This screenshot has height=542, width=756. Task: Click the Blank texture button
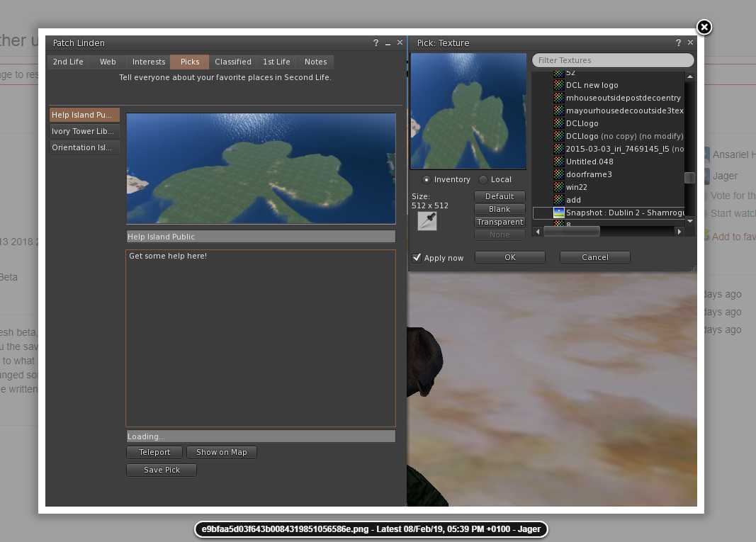(500, 209)
